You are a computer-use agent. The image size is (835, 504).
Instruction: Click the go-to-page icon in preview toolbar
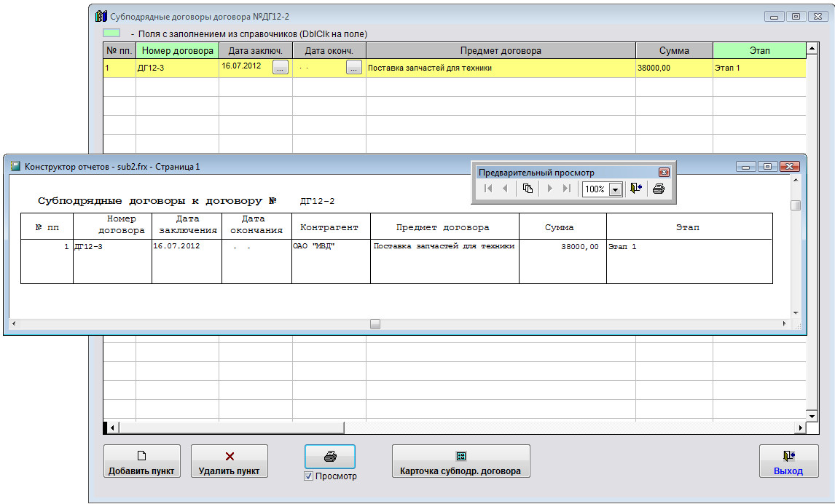point(528,189)
